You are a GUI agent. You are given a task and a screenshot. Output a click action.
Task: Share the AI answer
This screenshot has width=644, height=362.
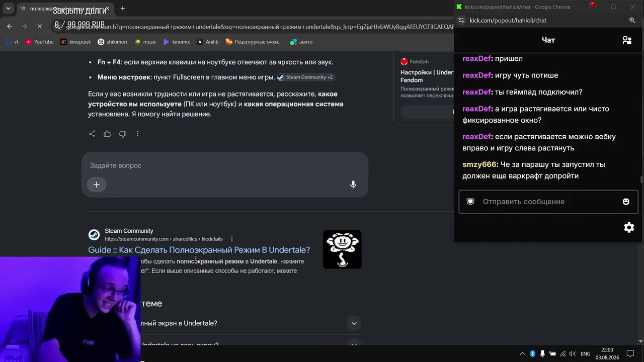click(92, 134)
